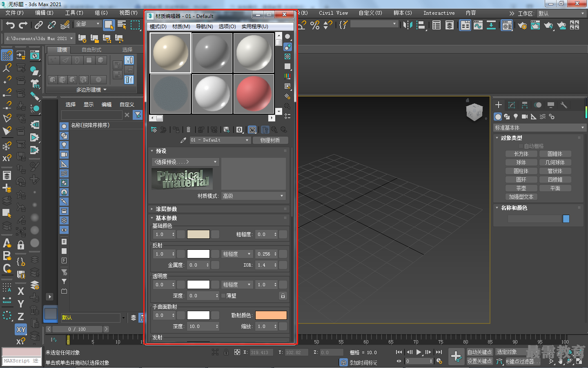Click Get Material icon in Material Editor

coord(154,130)
